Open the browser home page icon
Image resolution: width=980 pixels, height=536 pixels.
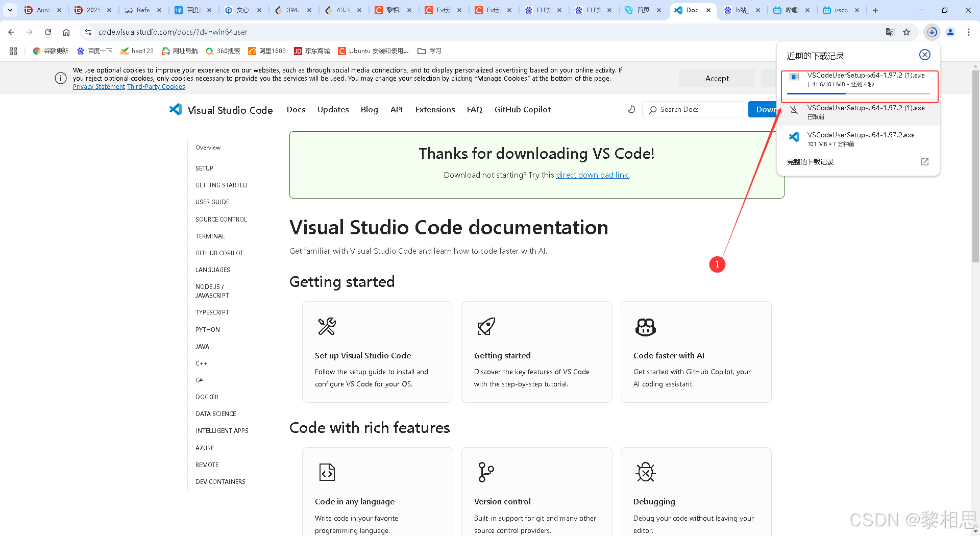point(66,32)
